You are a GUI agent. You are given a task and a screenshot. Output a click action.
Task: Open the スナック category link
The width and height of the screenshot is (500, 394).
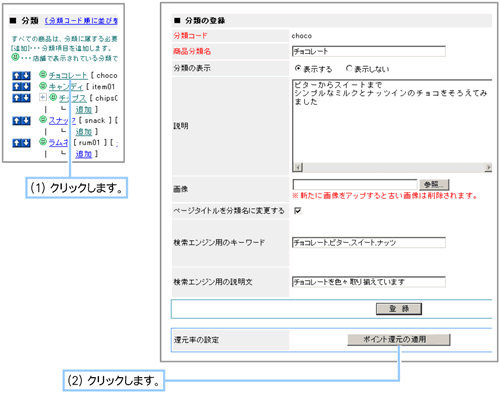click(62, 121)
